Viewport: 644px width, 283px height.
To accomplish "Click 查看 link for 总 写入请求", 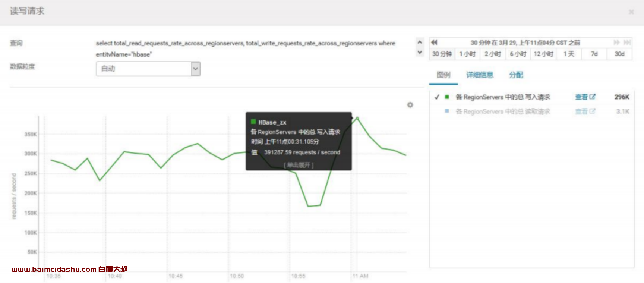I will [581, 97].
